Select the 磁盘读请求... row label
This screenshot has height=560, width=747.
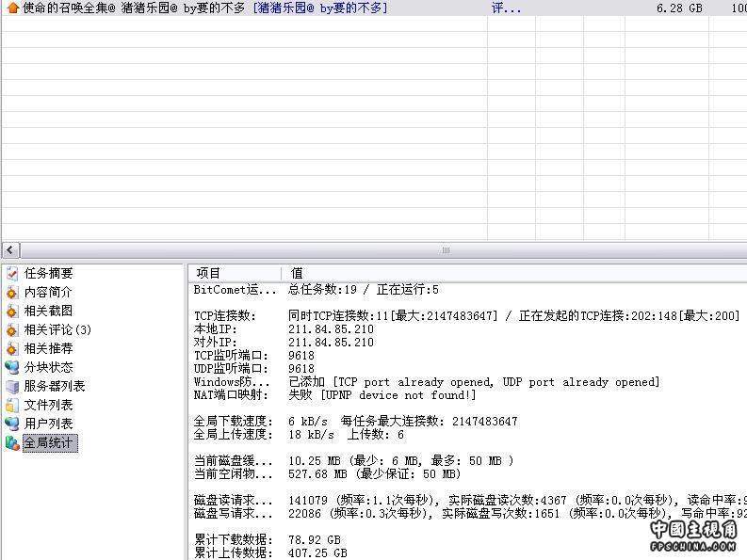point(234,501)
